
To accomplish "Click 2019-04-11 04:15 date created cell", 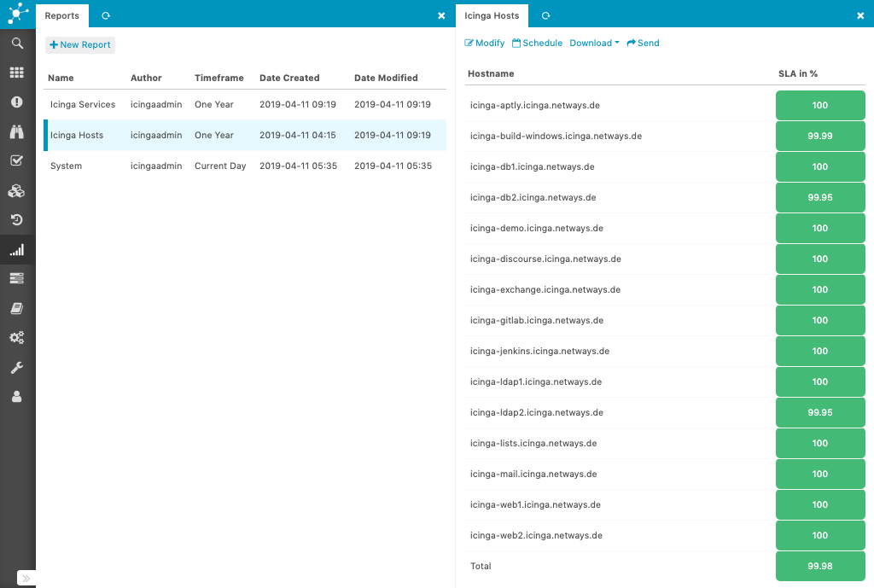I will [298, 135].
